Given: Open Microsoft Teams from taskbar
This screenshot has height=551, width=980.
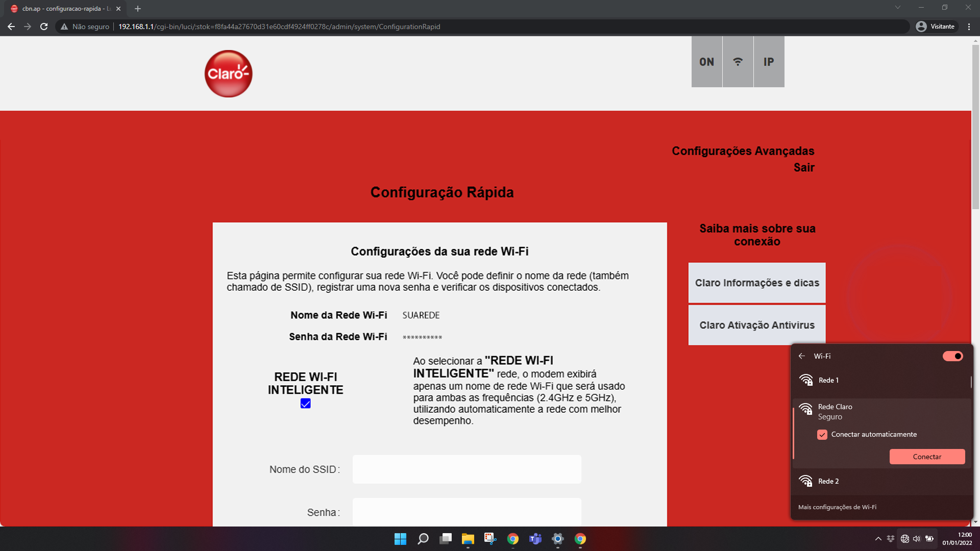Looking at the screenshot, I should click(535, 539).
